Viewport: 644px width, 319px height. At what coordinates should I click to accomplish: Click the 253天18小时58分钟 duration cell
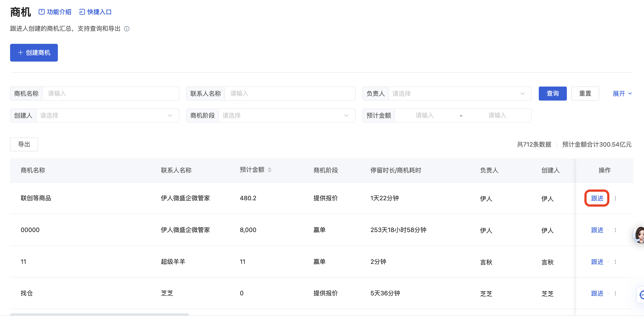click(x=398, y=230)
